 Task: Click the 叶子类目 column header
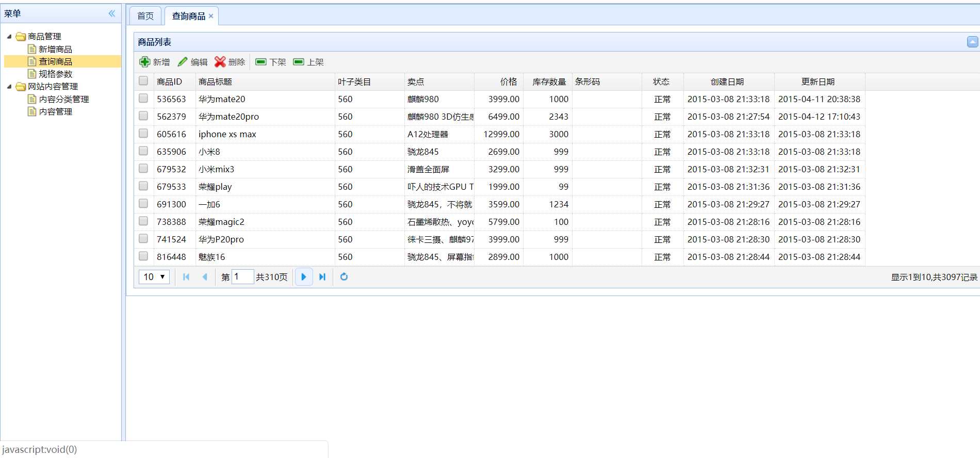tap(370, 81)
